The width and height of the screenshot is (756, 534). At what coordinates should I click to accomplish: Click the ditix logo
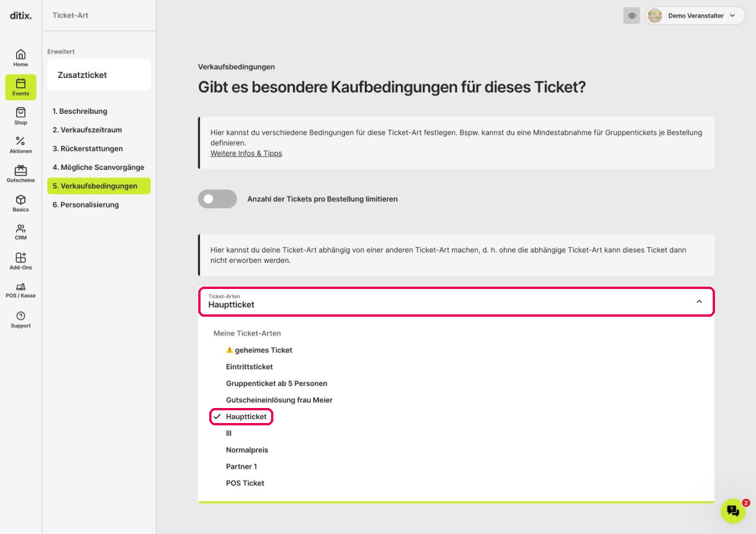point(21,16)
